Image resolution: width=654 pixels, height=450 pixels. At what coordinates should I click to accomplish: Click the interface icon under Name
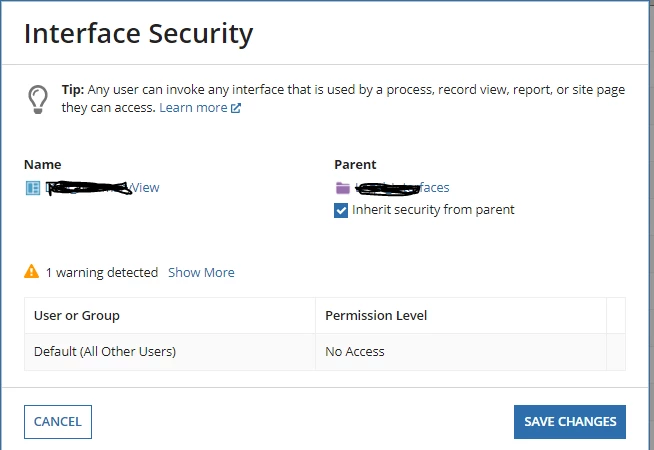click(33, 188)
